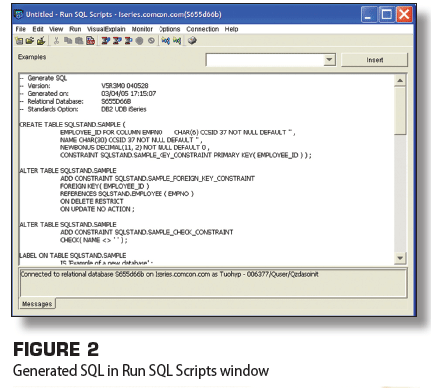Click the CHECK( NAME <> ' ' ) line

[x=94, y=240]
